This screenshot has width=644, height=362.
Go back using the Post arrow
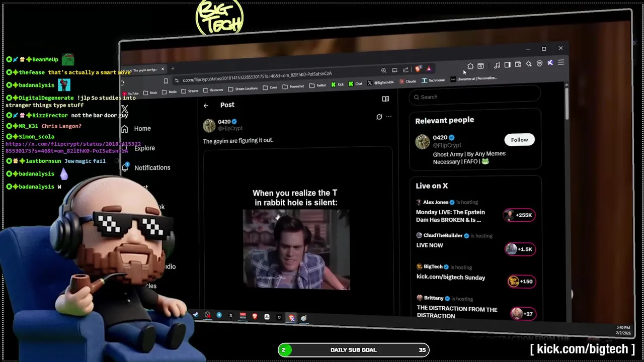(x=206, y=106)
